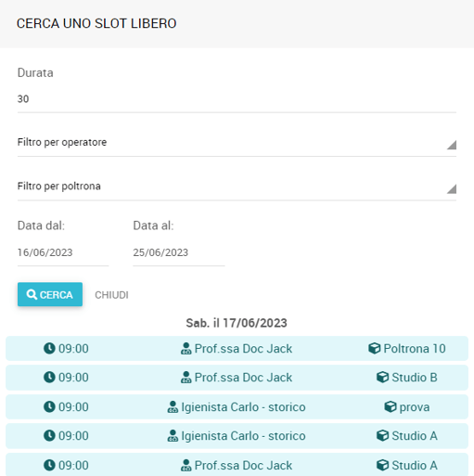Select the 09:00 Prof.ssa Doc Jack Studio B slot
Screen dimensions: 474x476
tap(237, 378)
